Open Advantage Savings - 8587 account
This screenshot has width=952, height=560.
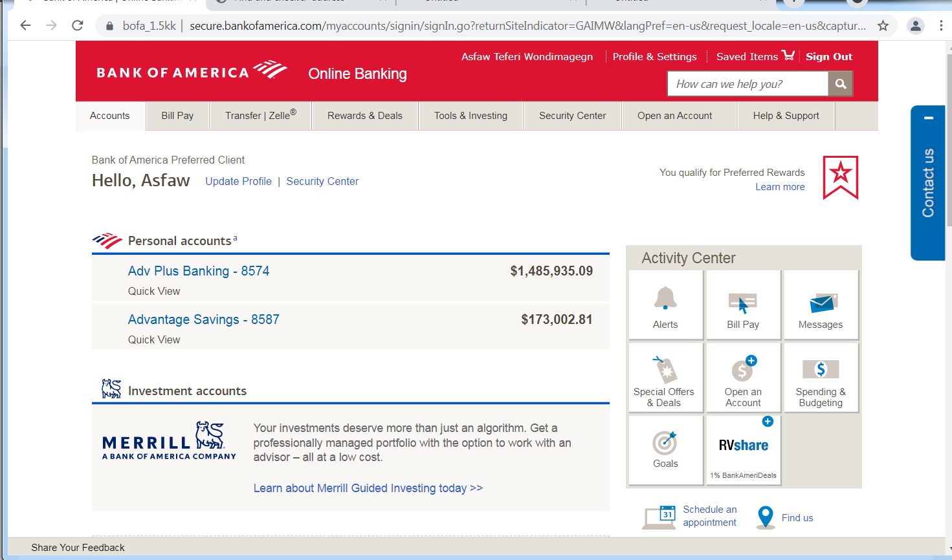[204, 319]
